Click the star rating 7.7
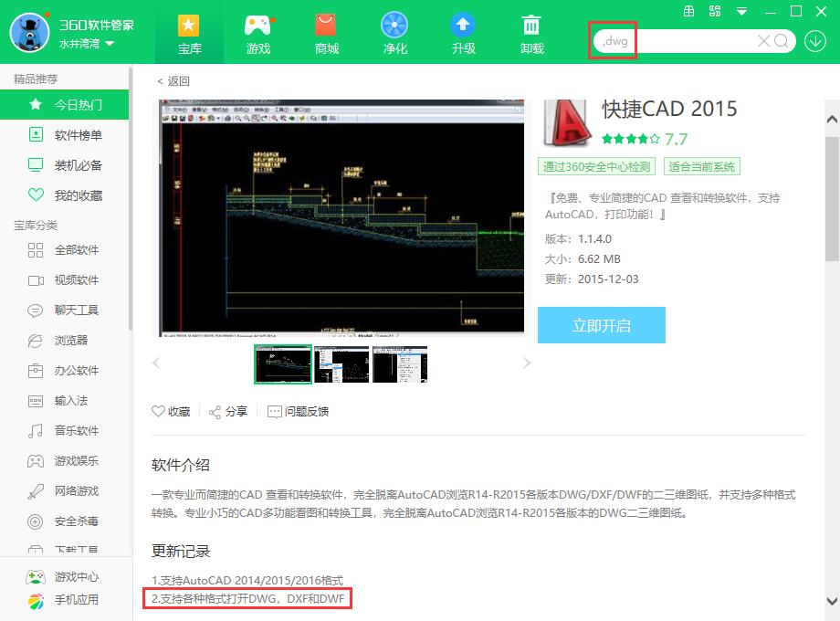The height and width of the screenshot is (621, 840). click(x=644, y=140)
